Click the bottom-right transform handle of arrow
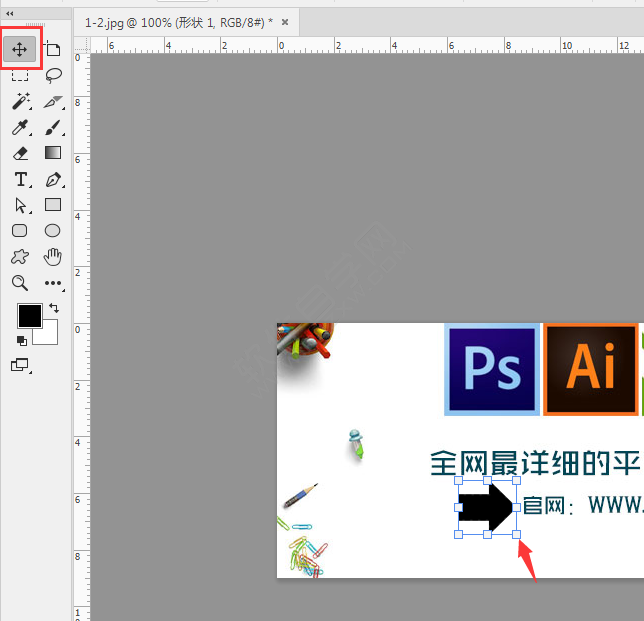Viewport: 644px width, 621px height. (x=516, y=534)
